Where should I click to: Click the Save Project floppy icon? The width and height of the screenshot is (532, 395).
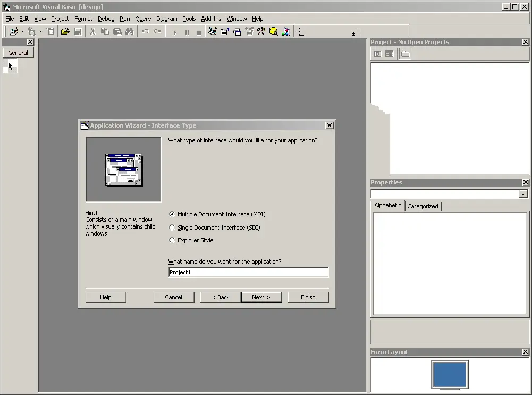[x=78, y=32]
